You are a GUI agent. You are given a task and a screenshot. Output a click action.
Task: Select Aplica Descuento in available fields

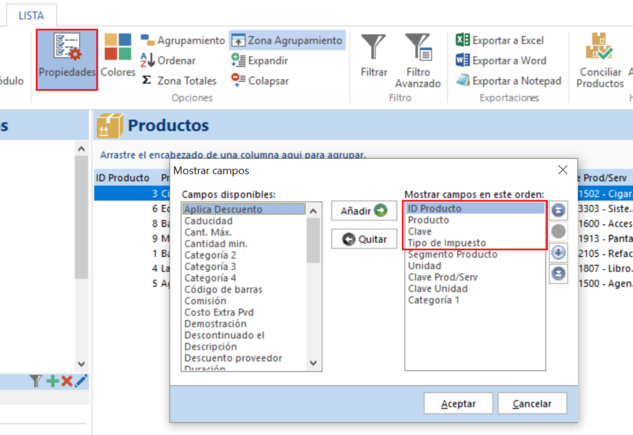coord(244,209)
